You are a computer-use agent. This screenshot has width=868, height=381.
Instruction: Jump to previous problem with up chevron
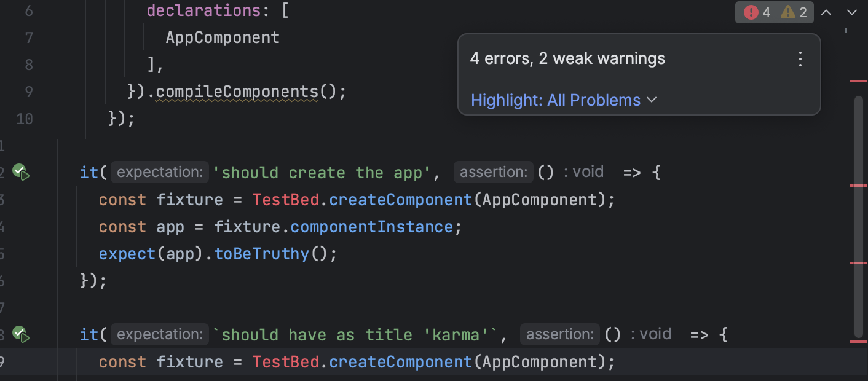[826, 12]
